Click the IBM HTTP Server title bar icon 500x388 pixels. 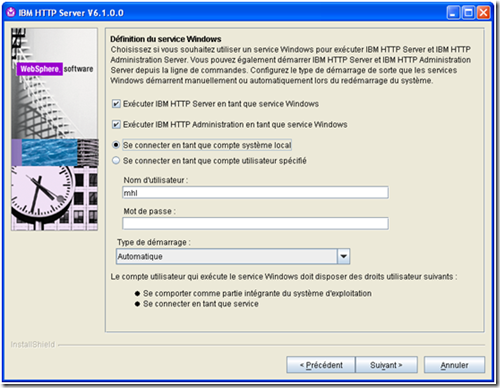(x=11, y=13)
